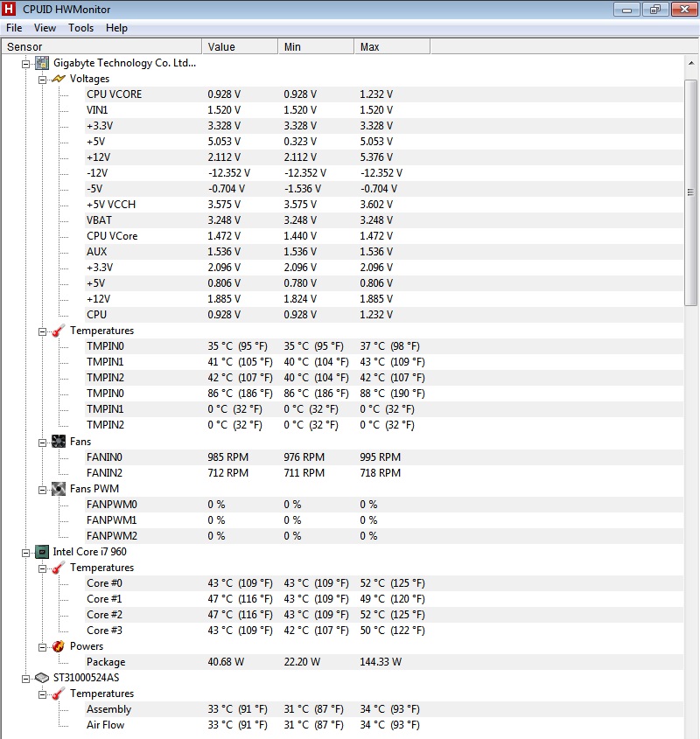700x739 pixels.
Task: Click the 144.33 W max power value
Action: click(x=381, y=662)
